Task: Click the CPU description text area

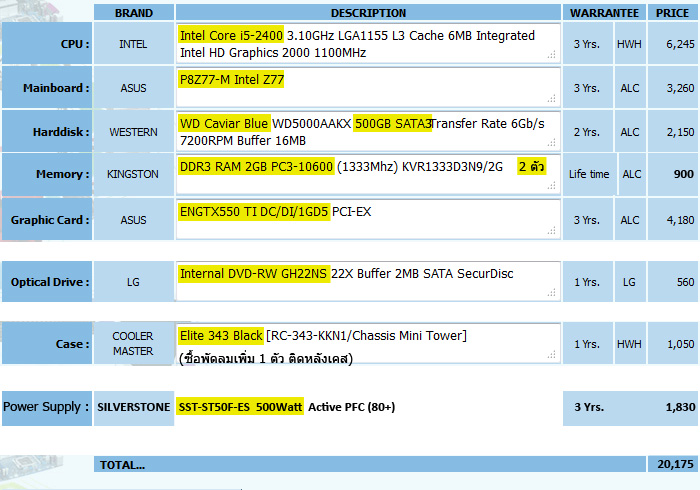Action: pyautogui.click(x=368, y=44)
